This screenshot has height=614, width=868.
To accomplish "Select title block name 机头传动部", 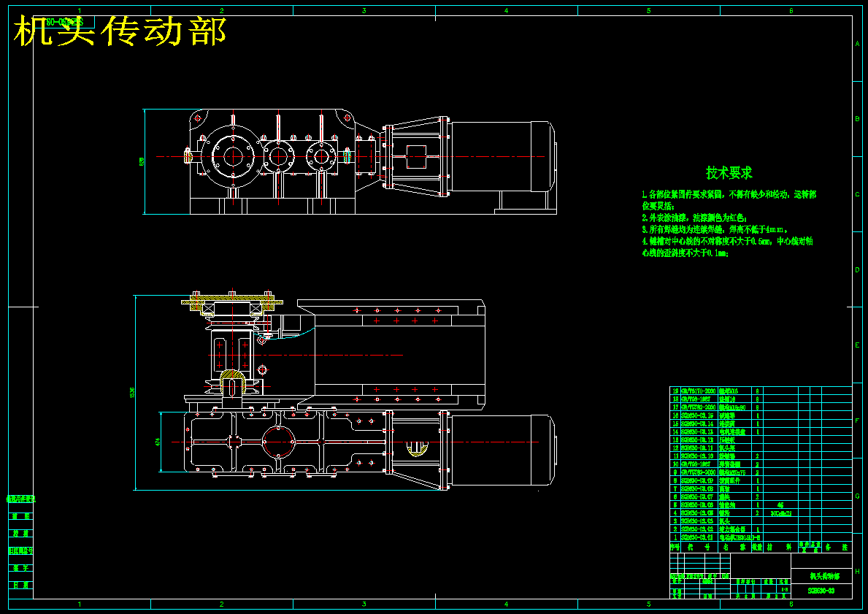I will (x=825, y=576).
